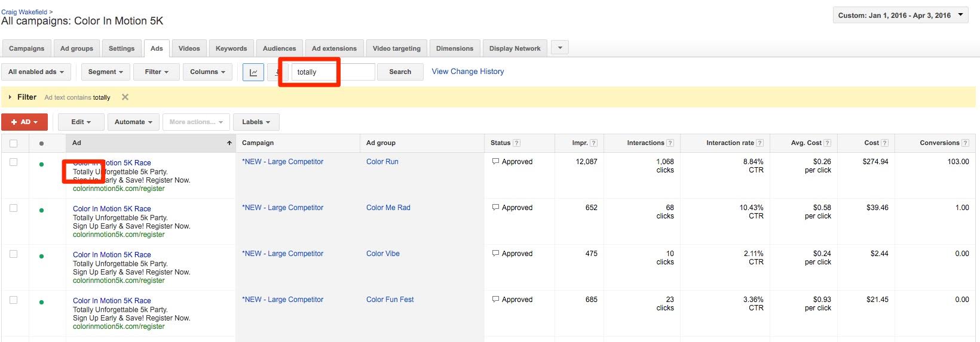
Task: Switch to the Ad extensions tab
Action: tap(334, 48)
